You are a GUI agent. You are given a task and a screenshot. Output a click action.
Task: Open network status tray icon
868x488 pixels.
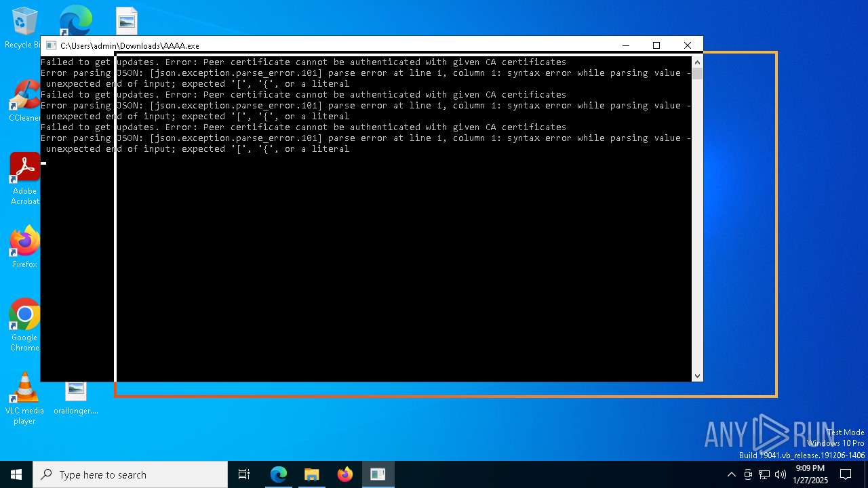point(764,474)
